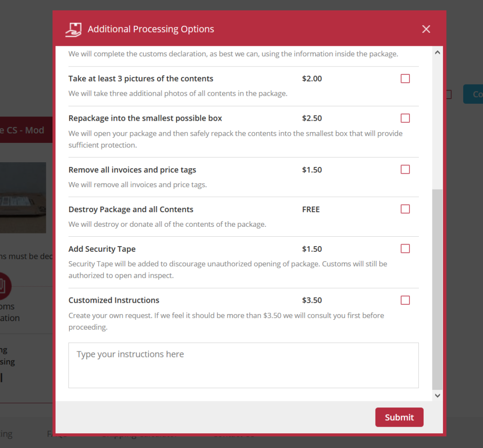Click the package-in-hand icon in the dialog header
The height and width of the screenshot is (448, 483).
[x=74, y=29]
